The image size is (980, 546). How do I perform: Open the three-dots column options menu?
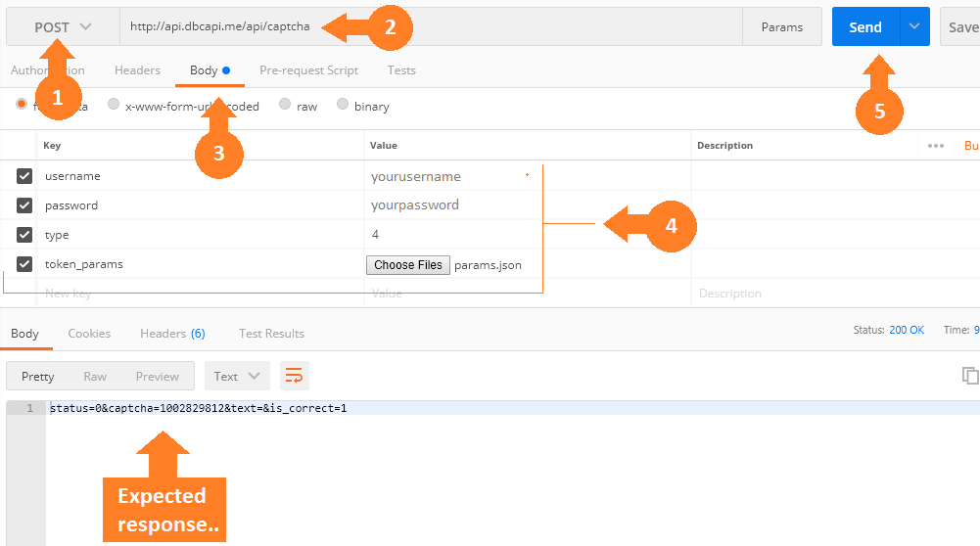pyautogui.click(x=935, y=146)
